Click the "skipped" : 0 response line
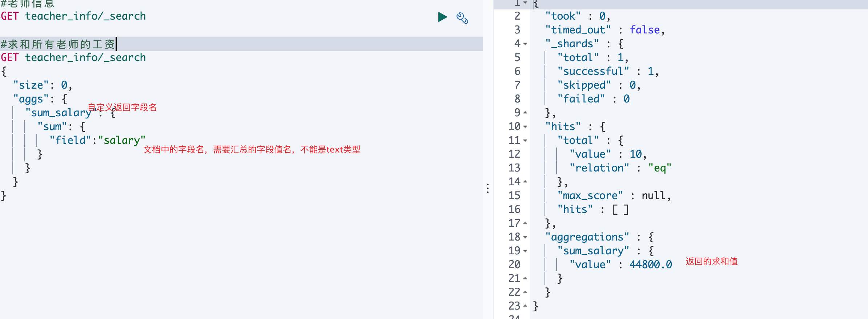Image resolution: width=868 pixels, height=319 pixels. click(x=599, y=85)
